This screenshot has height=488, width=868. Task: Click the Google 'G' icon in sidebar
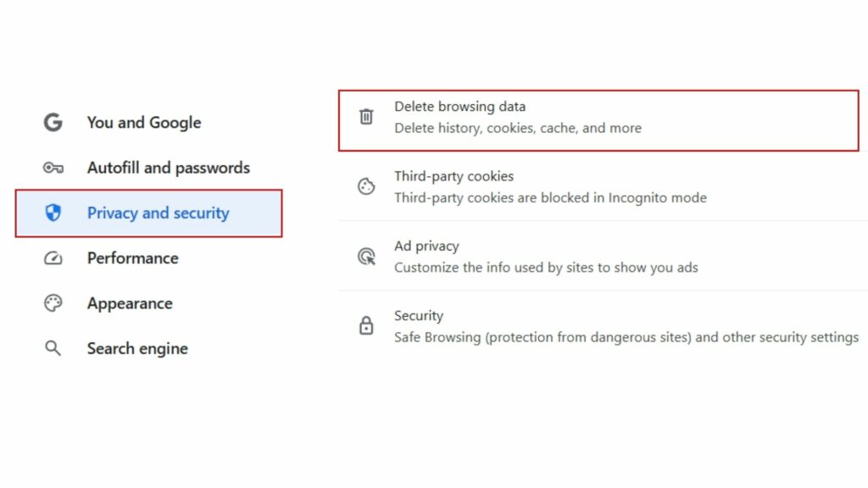coord(53,123)
